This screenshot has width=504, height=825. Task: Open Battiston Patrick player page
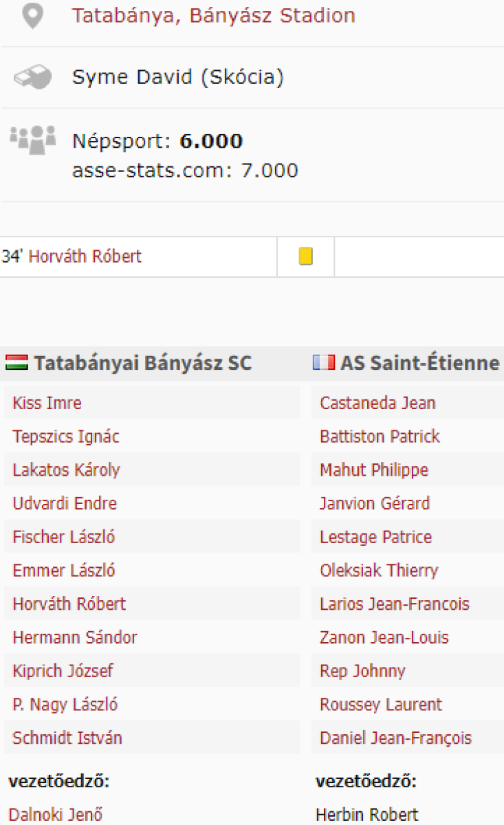(x=380, y=437)
